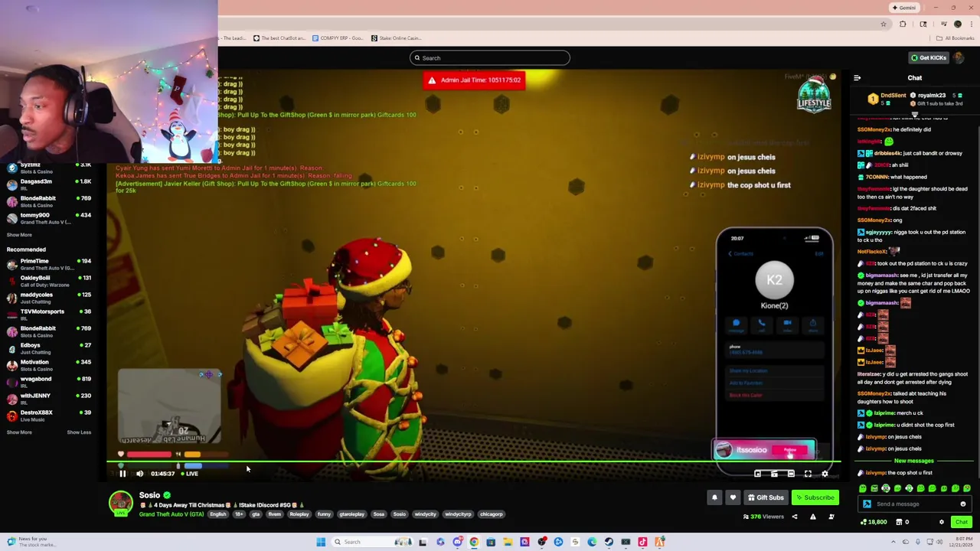The height and width of the screenshot is (551, 980).
Task: Send message with the green Chat button
Action: pyautogui.click(x=962, y=522)
